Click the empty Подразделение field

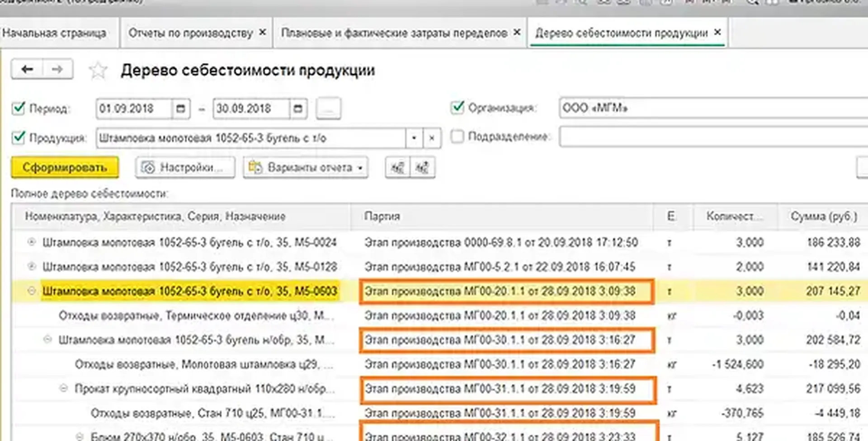(x=713, y=136)
